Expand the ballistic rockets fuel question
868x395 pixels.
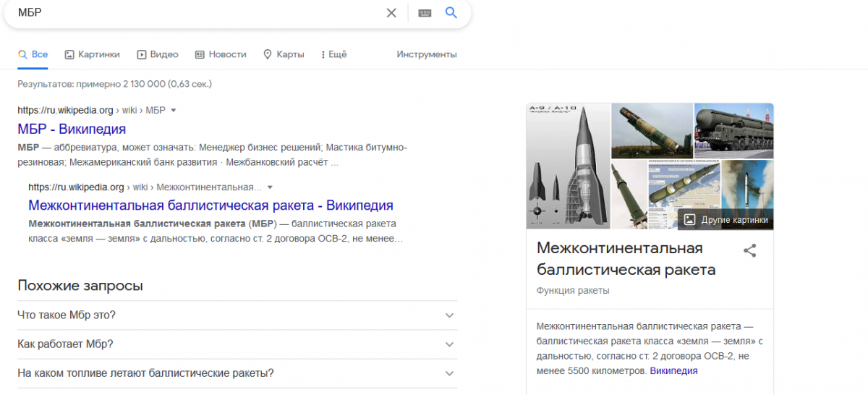(237, 373)
